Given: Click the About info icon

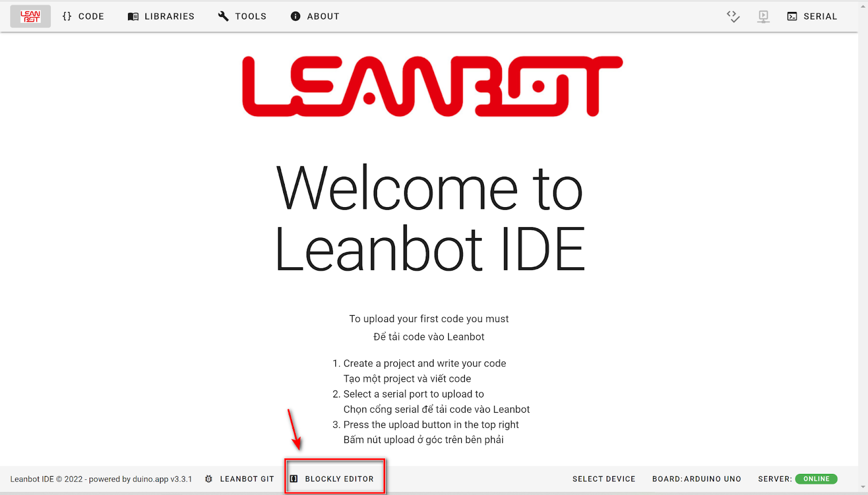Looking at the screenshot, I should click(x=295, y=16).
